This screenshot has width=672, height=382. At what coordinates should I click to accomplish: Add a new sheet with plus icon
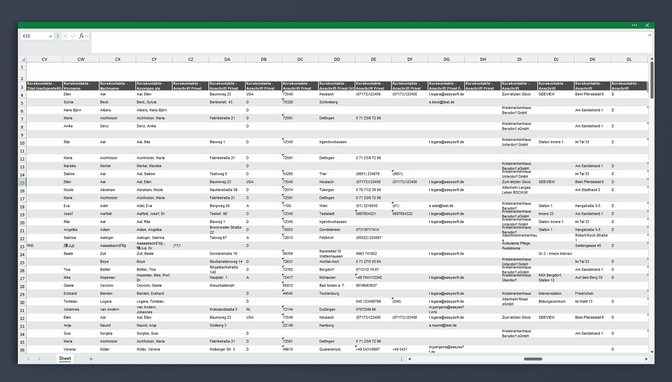(91, 359)
